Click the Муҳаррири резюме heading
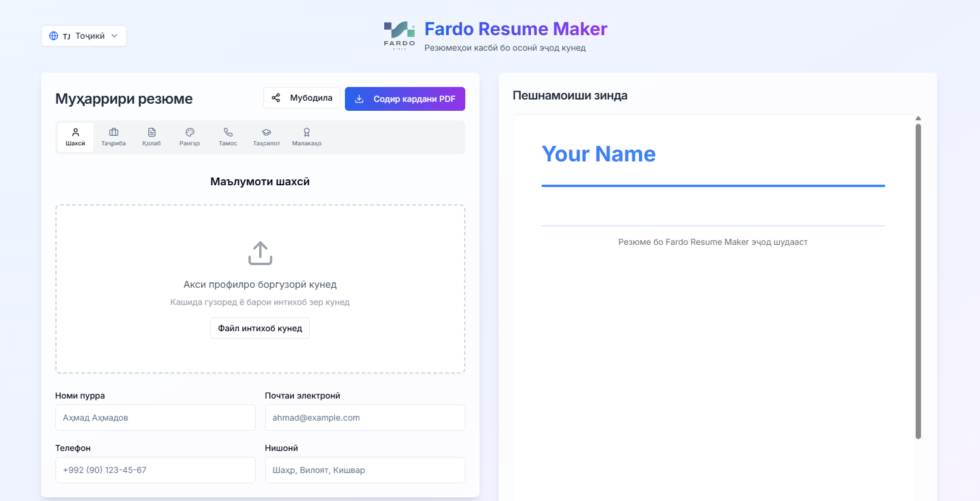This screenshot has width=980, height=501. 124,99
